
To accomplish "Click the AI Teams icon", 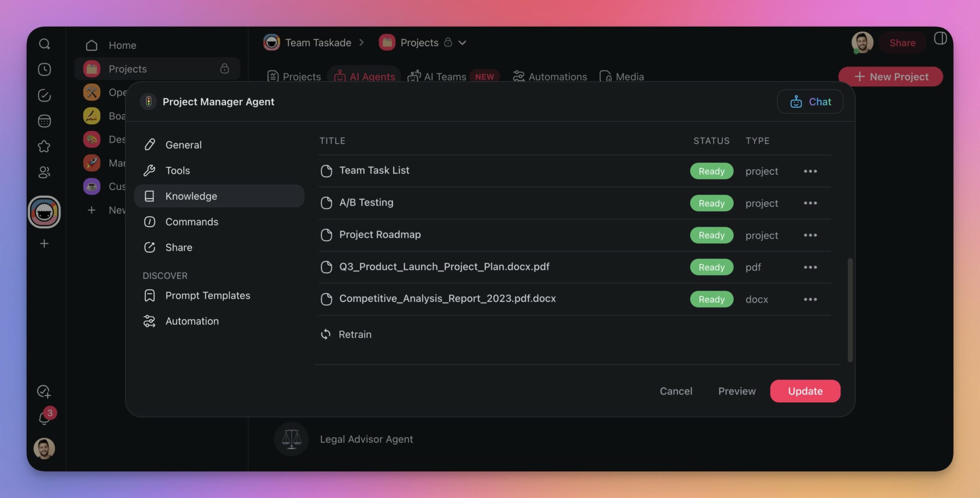I will [414, 75].
